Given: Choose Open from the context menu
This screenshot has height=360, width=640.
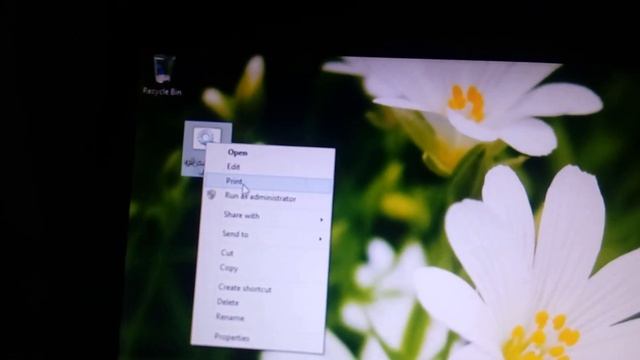Looking at the screenshot, I should [x=238, y=153].
